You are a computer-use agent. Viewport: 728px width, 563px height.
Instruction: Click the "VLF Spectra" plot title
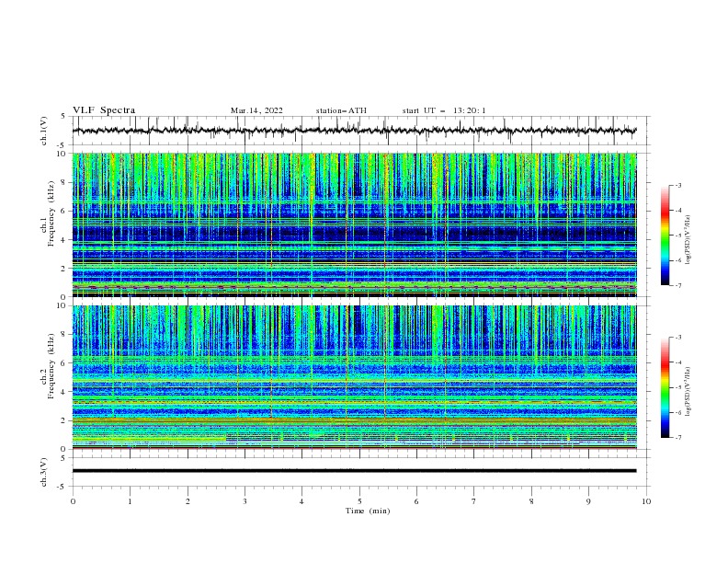pyautogui.click(x=104, y=110)
